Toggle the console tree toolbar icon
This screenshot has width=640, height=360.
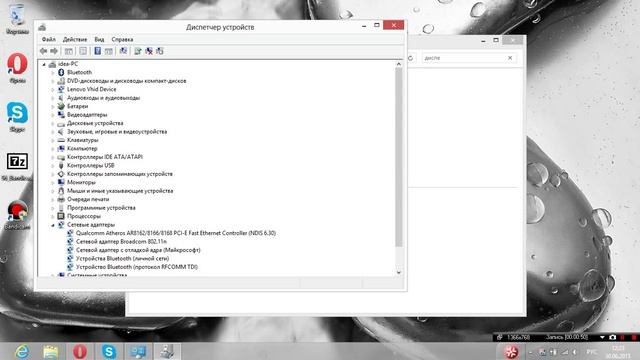(x=69, y=51)
